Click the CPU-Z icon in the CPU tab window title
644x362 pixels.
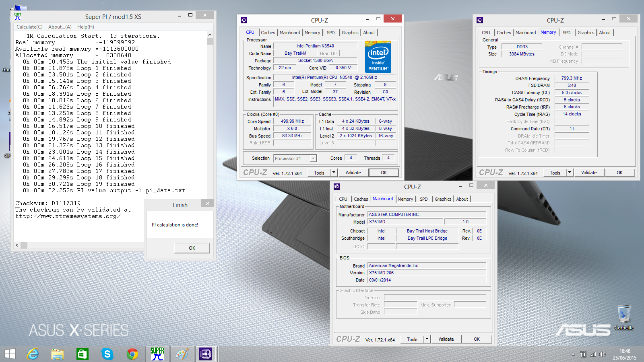(x=244, y=20)
